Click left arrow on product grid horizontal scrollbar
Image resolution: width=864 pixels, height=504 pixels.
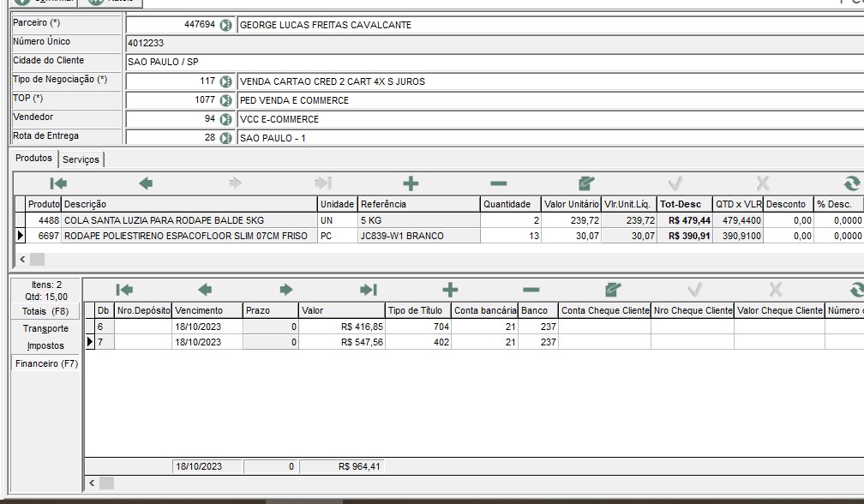pos(22,259)
